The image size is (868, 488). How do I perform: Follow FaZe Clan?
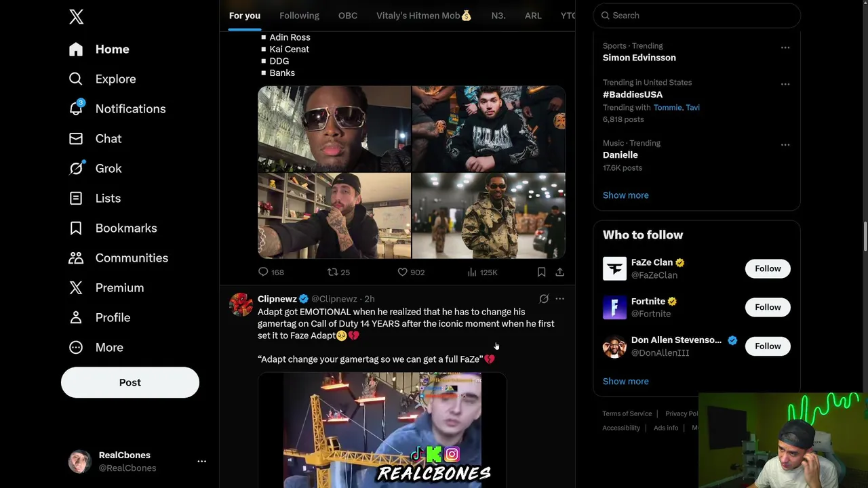tap(768, 268)
